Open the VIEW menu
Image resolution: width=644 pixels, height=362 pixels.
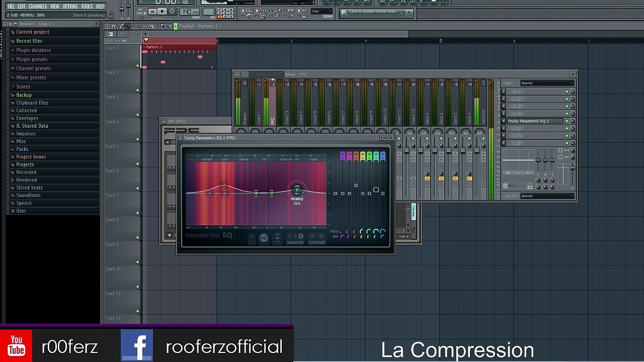point(55,7)
